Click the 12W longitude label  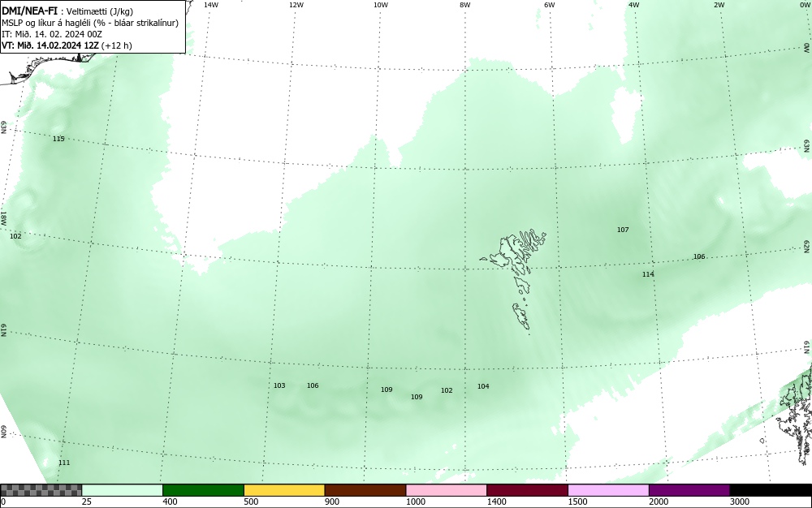(296, 5)
